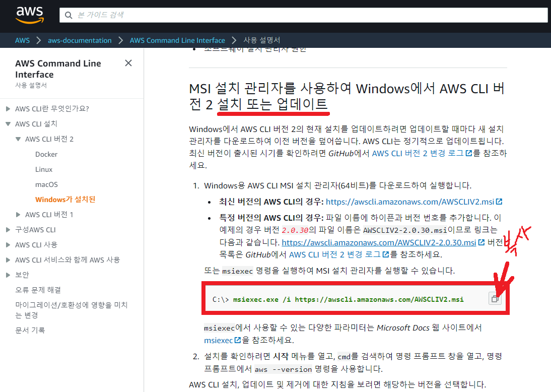Open 변경 로그 link in version list sentence
This screenshot has height=392, width=551.
335,254
